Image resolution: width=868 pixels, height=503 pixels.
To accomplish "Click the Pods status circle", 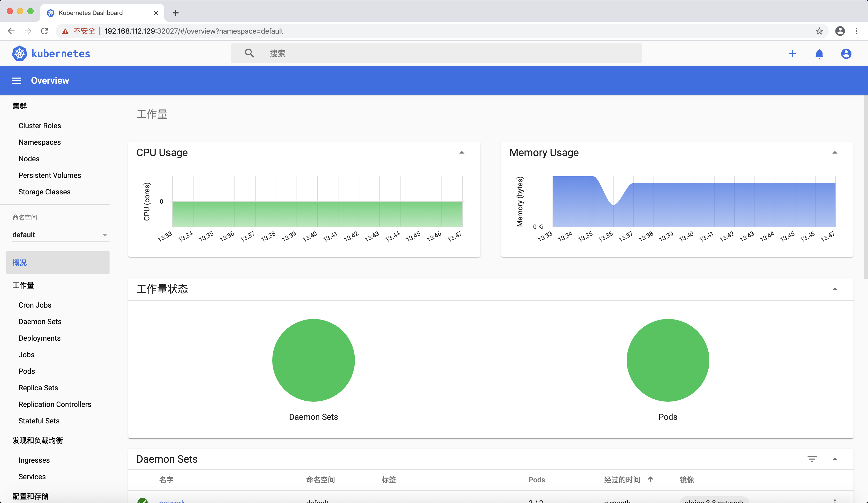I will 668,360.
